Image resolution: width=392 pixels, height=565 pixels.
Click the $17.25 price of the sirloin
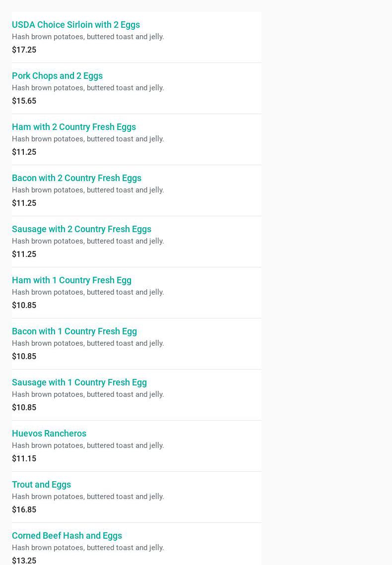(x=24, y=50)
